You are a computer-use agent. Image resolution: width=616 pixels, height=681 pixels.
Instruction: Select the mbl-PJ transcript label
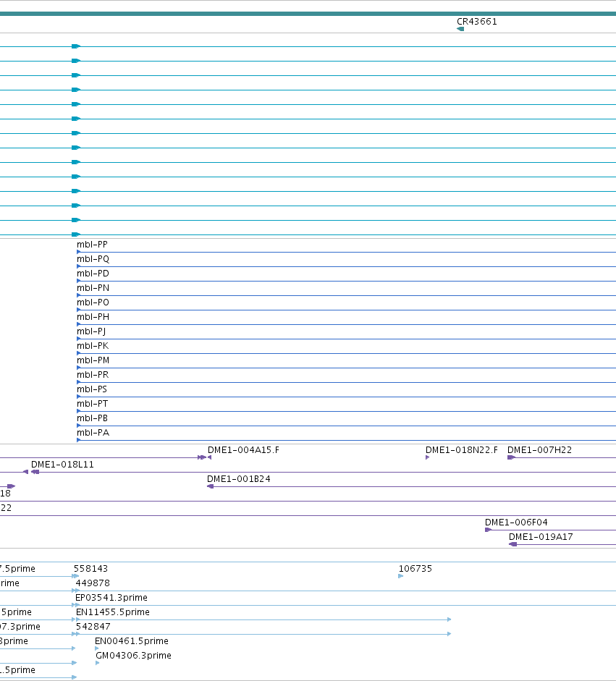(x=91, y=331)
